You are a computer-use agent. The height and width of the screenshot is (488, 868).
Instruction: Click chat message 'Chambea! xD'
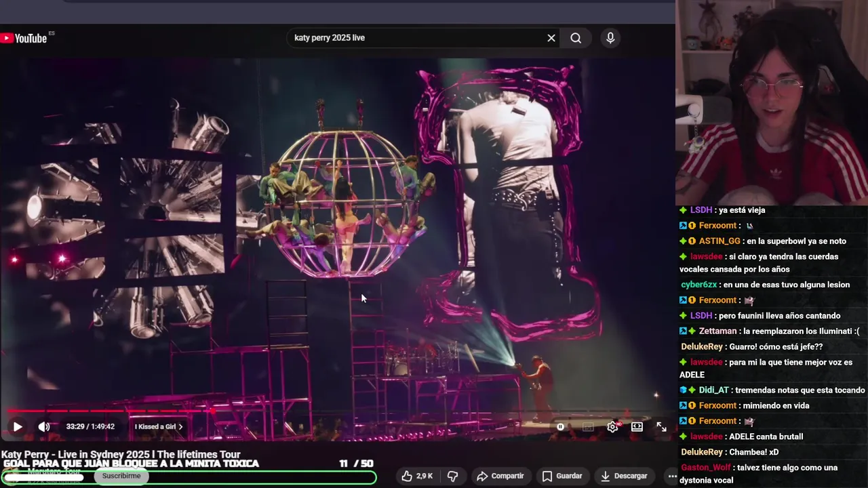pos(754,452)
